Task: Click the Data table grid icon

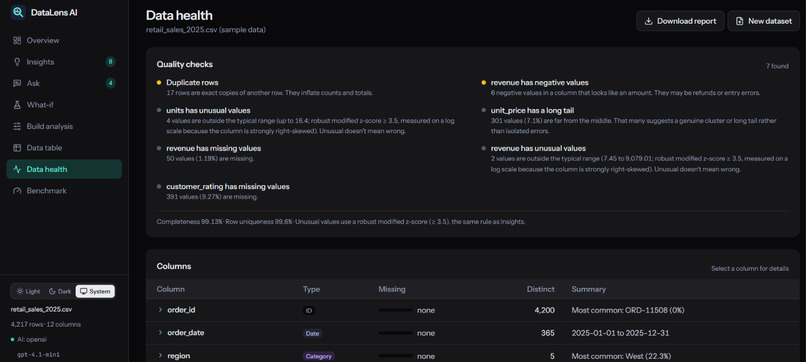Action: click(x=17, y=148)
